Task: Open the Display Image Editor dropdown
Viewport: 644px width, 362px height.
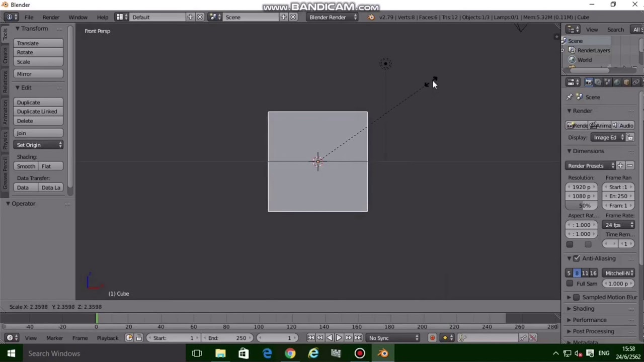Action: pyautogui.click(x=608, y=138)
